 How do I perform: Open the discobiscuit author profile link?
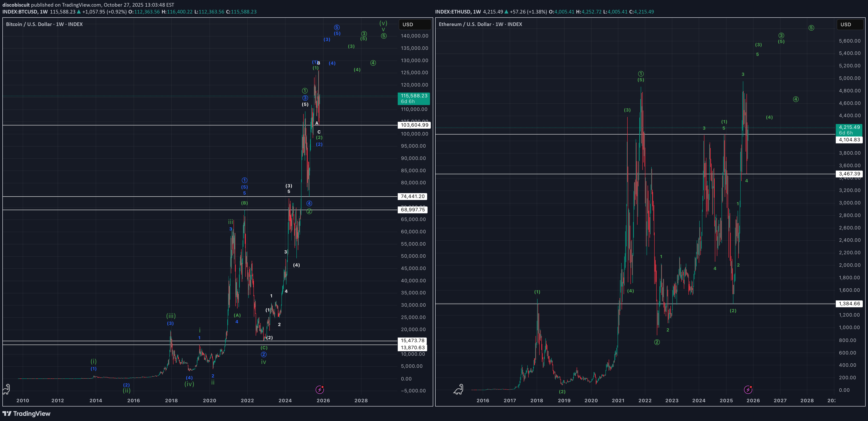(x=16, y=5)
